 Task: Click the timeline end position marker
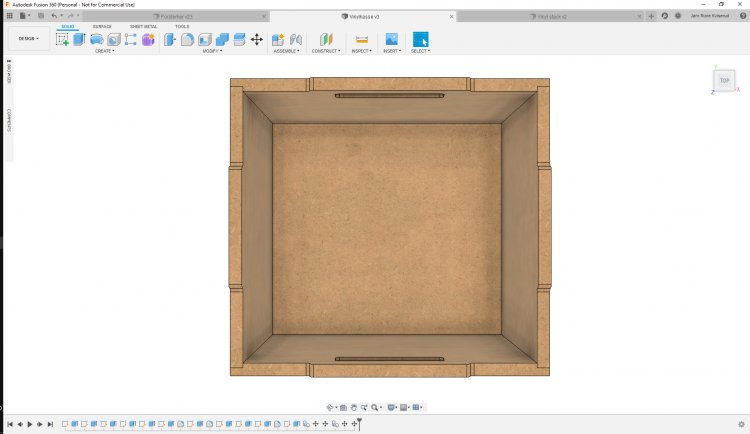click(359, 424)
